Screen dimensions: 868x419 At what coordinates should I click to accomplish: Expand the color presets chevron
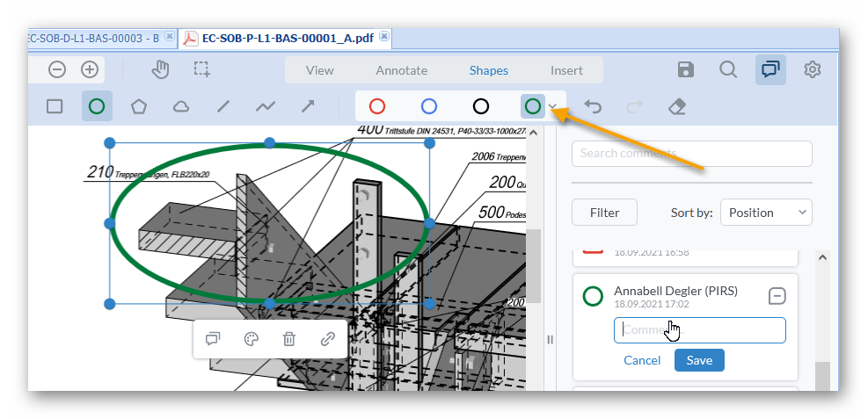coord(553,107)
